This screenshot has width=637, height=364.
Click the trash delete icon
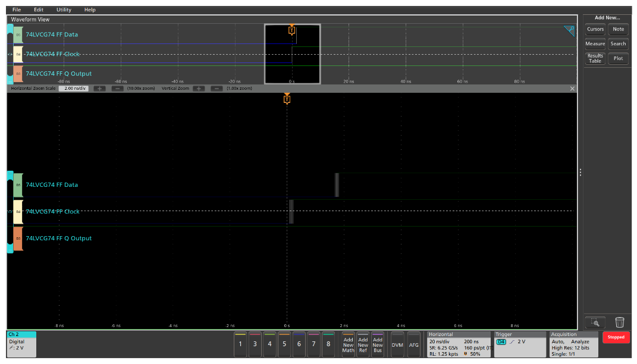coord(620,322)
